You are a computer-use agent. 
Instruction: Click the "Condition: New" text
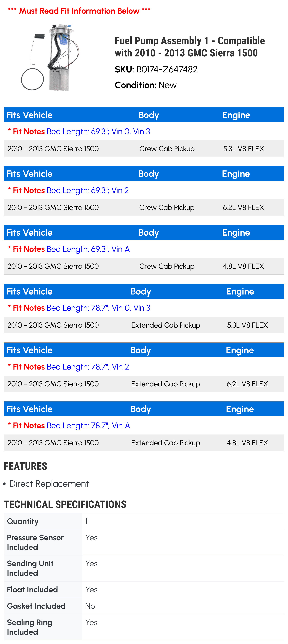145,85
